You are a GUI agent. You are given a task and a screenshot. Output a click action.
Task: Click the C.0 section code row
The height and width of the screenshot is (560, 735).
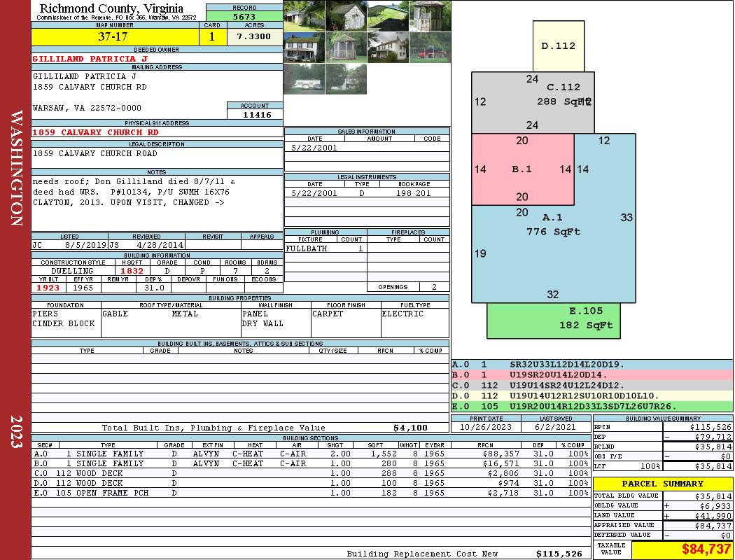click(x=591, y=385)
